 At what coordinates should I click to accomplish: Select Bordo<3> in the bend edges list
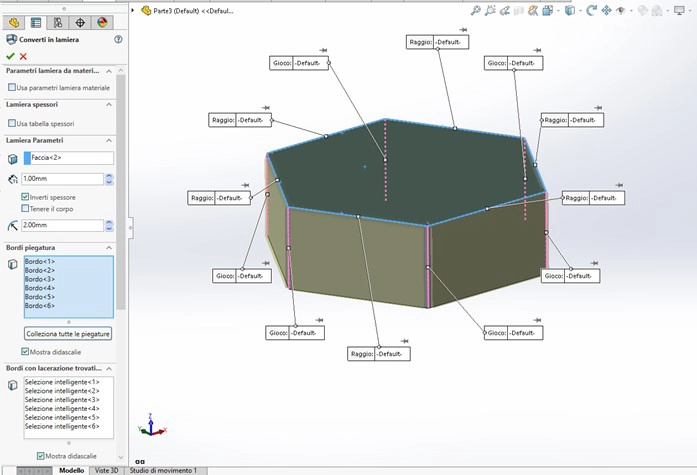(40, 279)
